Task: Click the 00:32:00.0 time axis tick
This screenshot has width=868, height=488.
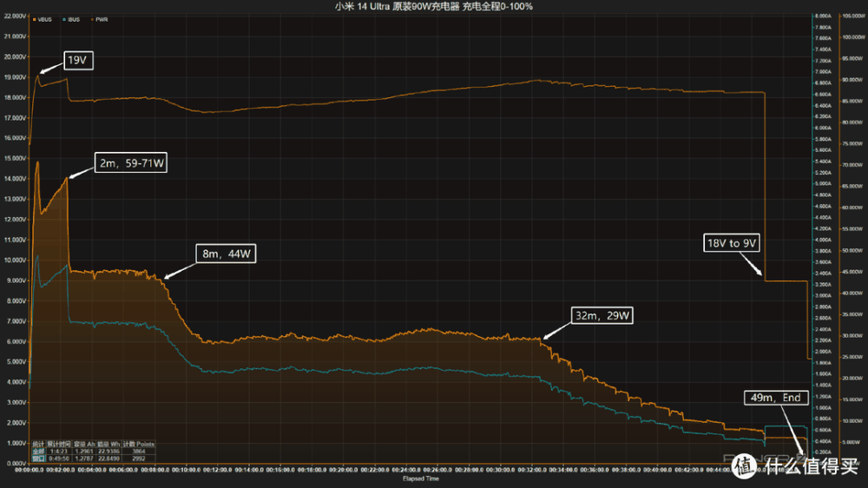Action: pos(530,470)
